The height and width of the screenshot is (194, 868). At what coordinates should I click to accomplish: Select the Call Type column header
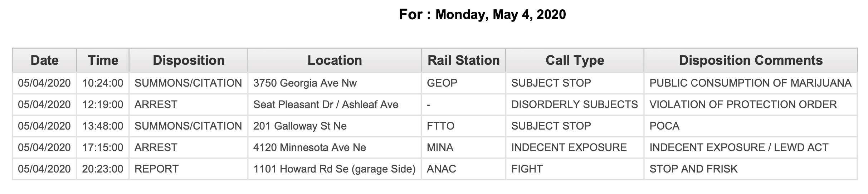coord(575,60)
